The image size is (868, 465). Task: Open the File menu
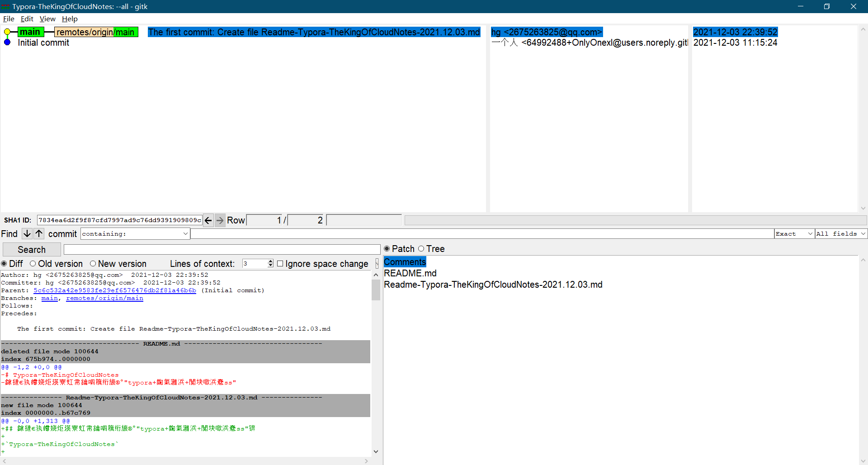(x=9, y=19)
